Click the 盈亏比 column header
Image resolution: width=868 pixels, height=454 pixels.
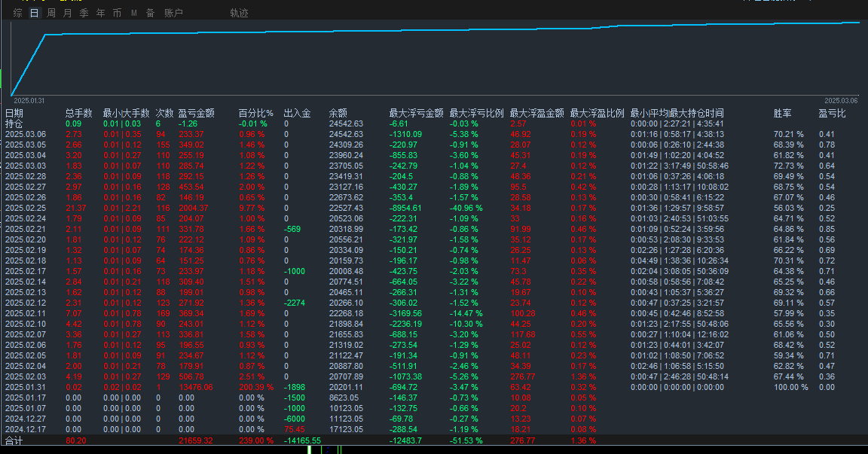click(x=832, y=113)
